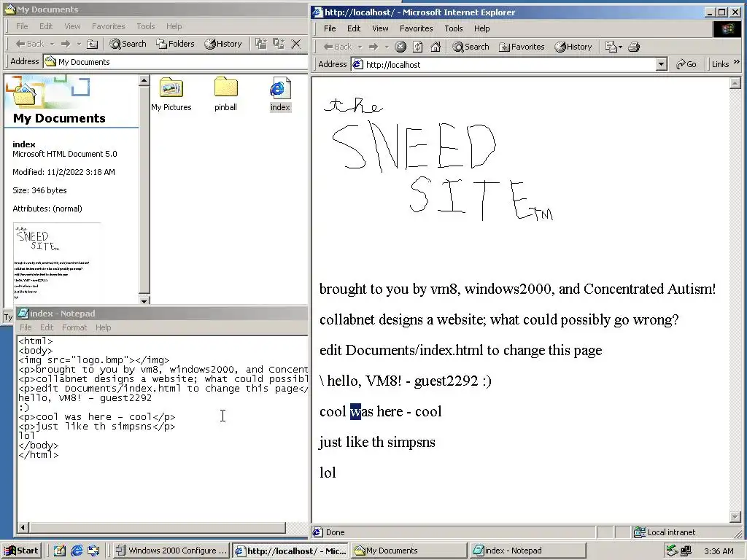Click the Start button
The width and height of the screenshot is (747, 560).
coord(21,551)
